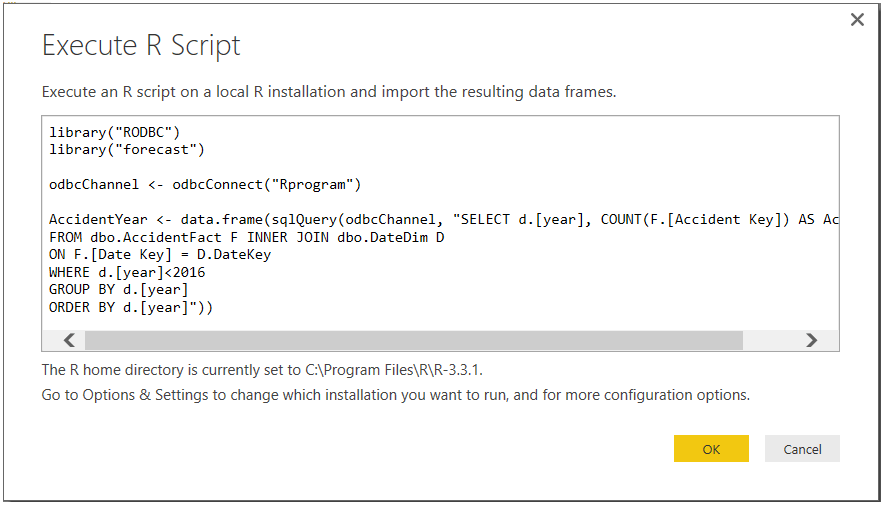Click the FROM dbo.AccidentFact line
The height and width of the screenshot is (505, 886).
click(247, 237)
